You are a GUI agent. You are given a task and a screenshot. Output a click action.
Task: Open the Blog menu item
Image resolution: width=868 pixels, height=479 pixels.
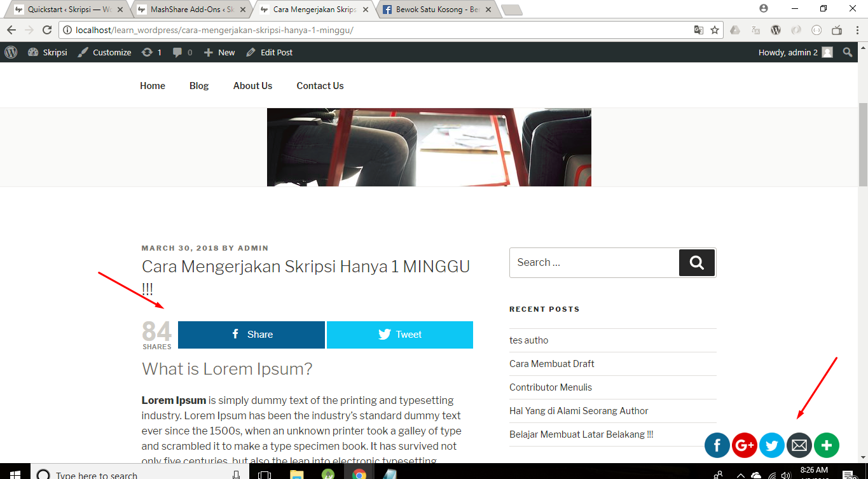point(199,85)
